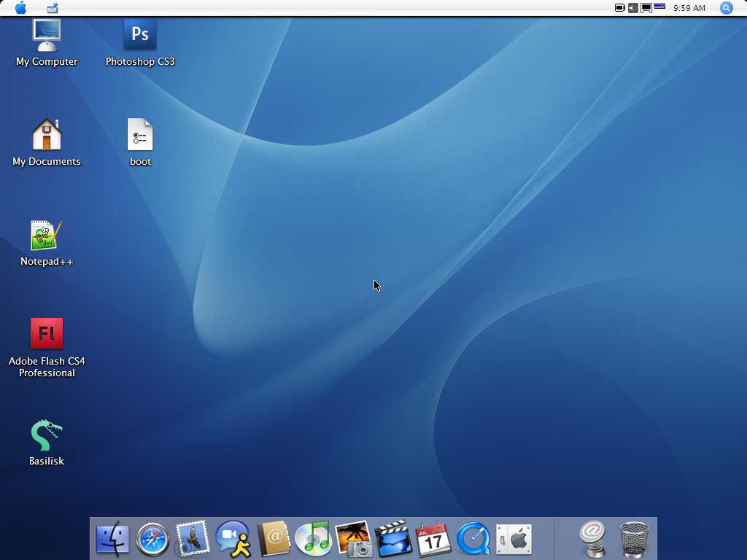Open iChat in the dock
The height and width of the screenshot is (560, 747).
click(233, 540)
